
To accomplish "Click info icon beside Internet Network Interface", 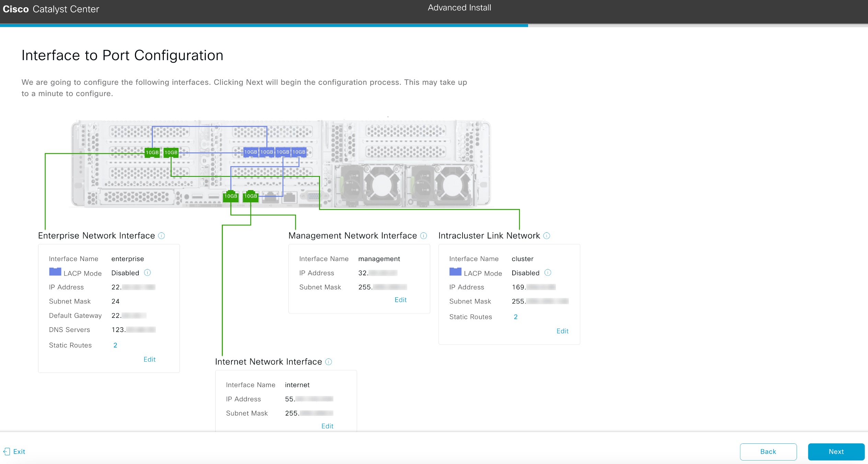I will 329,362.
